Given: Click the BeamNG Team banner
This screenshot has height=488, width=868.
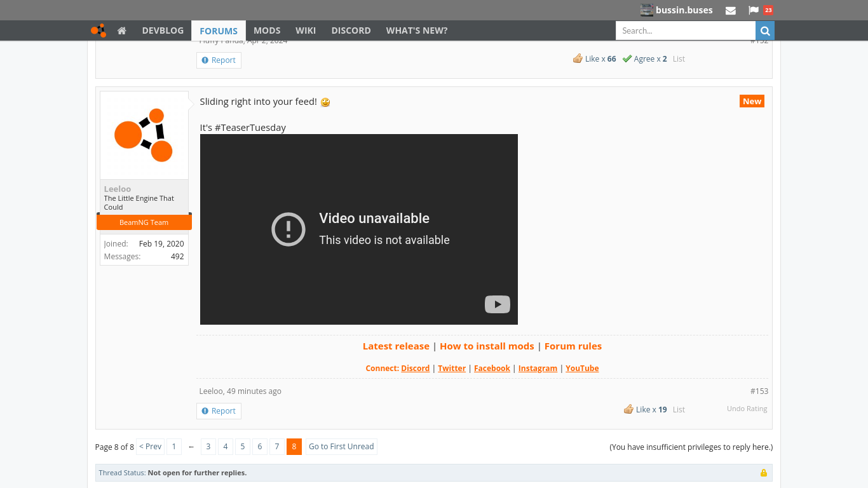Looking at the screenshot, I should click(x=144, y=222).
